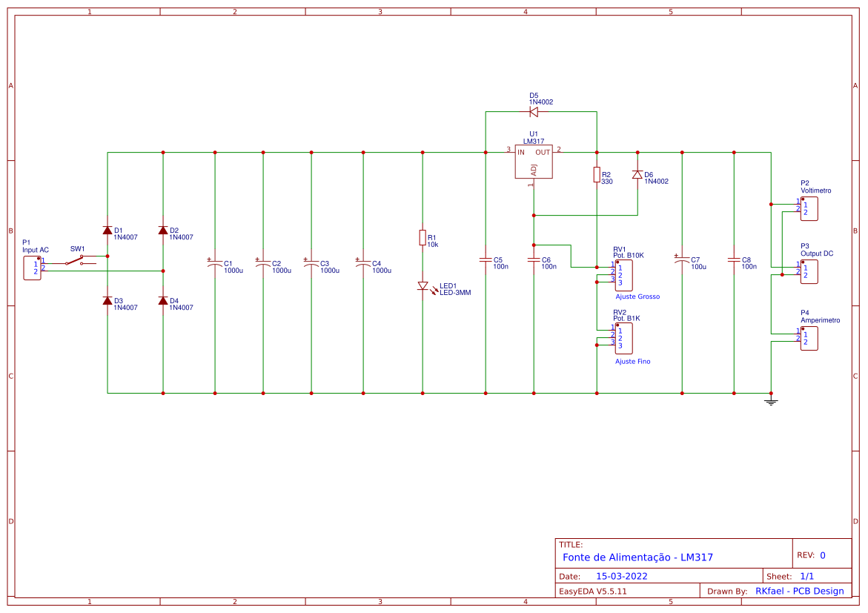Click the LED1 LED-3MM symbol

coord(423,287)
